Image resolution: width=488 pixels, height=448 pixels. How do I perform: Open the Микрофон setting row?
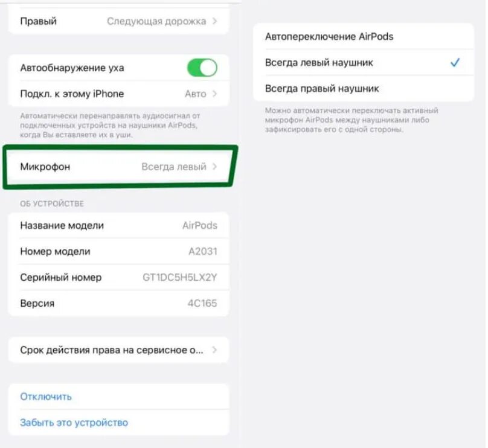pyautogui.click(x=118, y=167)
